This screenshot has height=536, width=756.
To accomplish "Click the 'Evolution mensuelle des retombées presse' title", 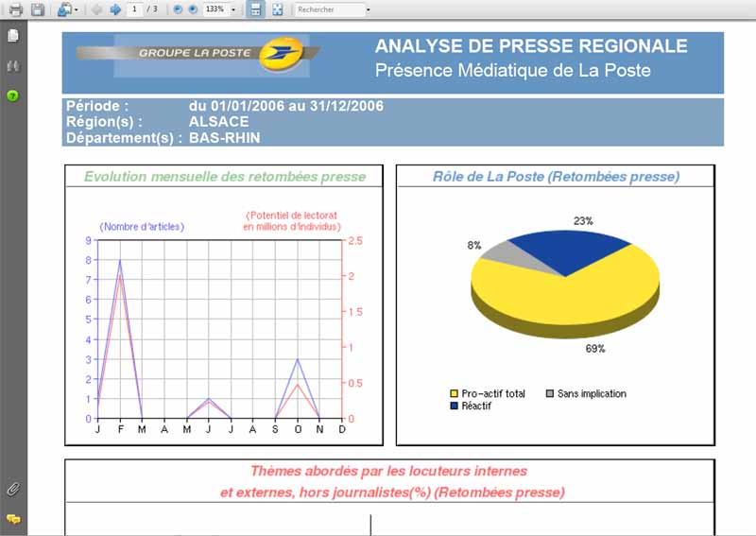I will click(x=225, y=177).
